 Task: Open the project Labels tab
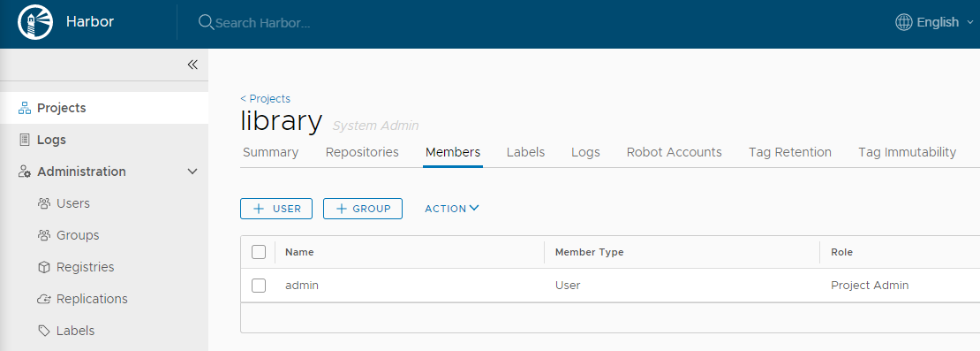525,152
